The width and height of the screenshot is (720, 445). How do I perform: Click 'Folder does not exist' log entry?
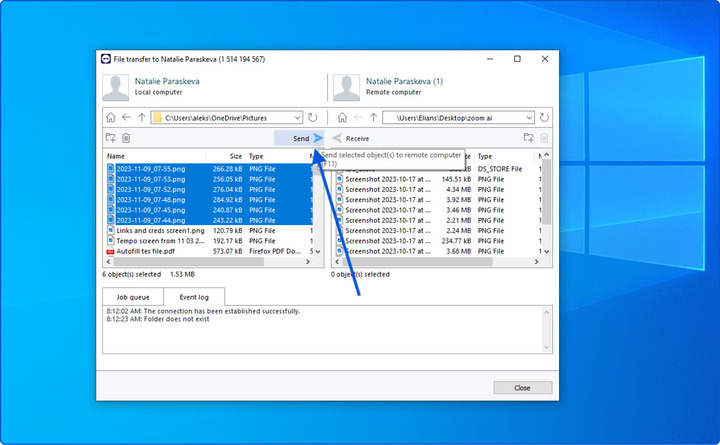tap(158, 319)
